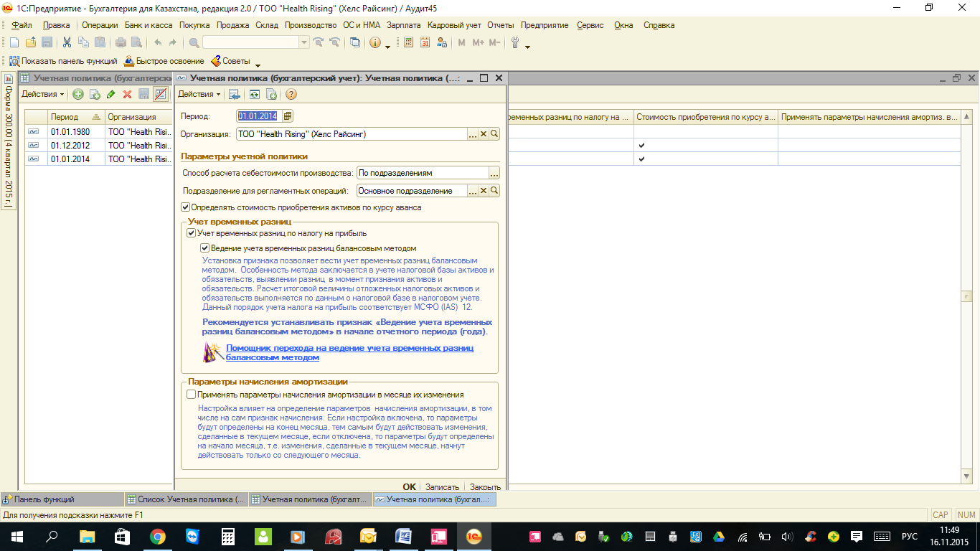
Task: Open Организация record with magnifier button
Action: pyautogui.click(x=494, y=134)
